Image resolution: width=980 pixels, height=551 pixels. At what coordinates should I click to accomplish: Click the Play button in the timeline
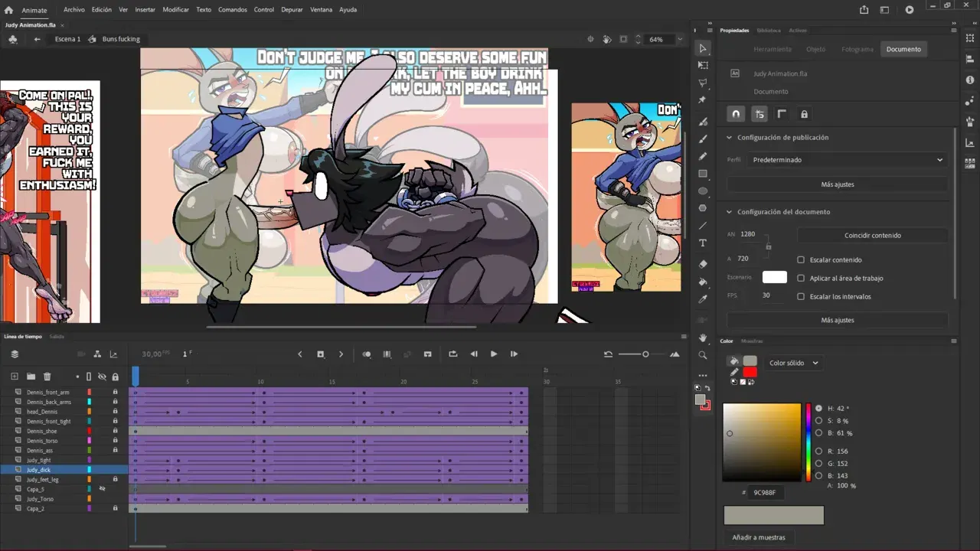[494, 354]
